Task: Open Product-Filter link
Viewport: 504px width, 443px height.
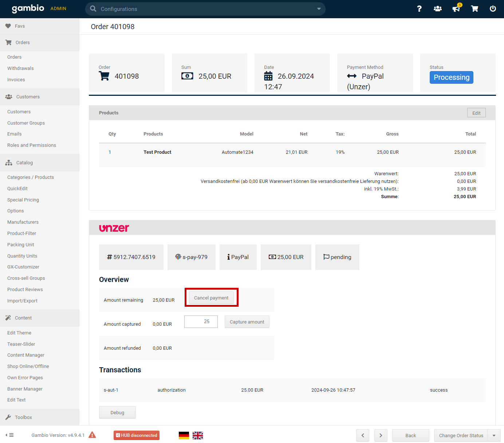Action: pyautogui.click(x=22, y=234)
